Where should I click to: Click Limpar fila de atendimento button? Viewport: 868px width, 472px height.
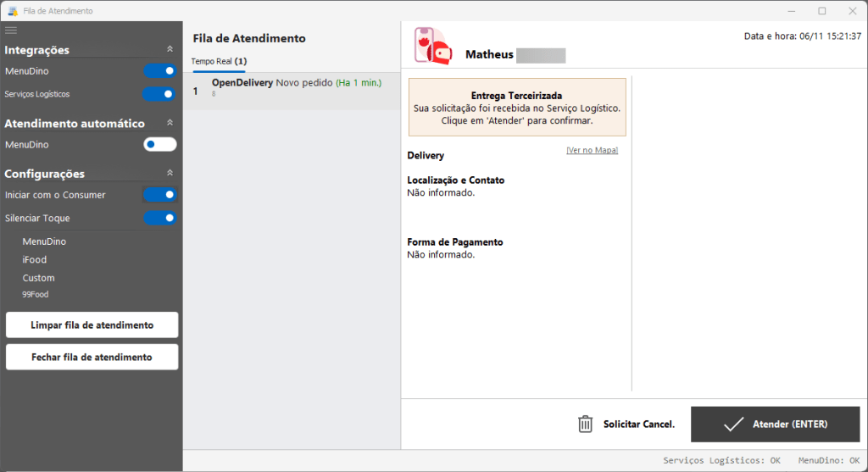(92, 325)
